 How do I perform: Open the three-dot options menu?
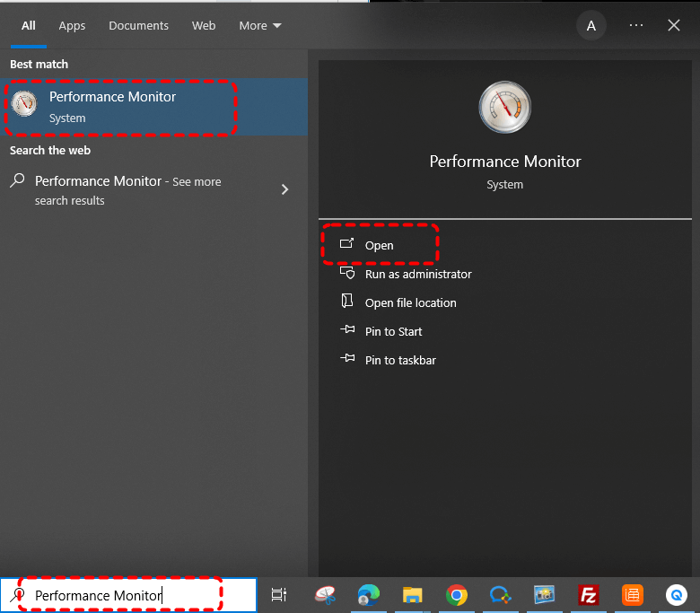(x=636, y=26)
